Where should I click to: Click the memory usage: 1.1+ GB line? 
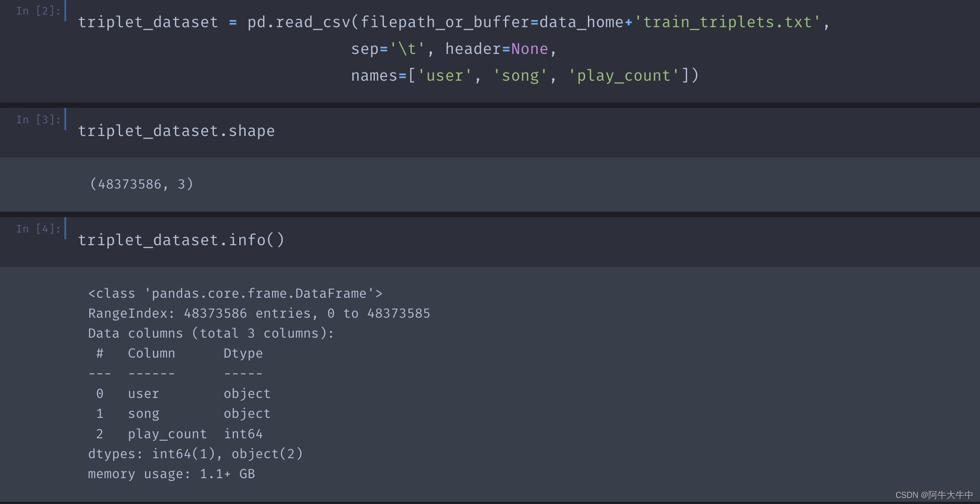click(x=171, y=474)
